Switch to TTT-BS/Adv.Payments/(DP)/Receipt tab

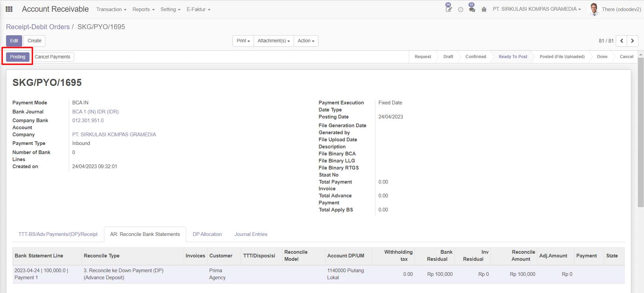tap(58, 234)
